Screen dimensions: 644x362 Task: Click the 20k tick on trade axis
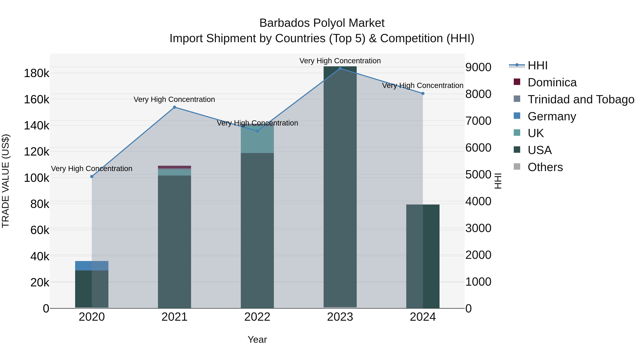coord(40,283)
